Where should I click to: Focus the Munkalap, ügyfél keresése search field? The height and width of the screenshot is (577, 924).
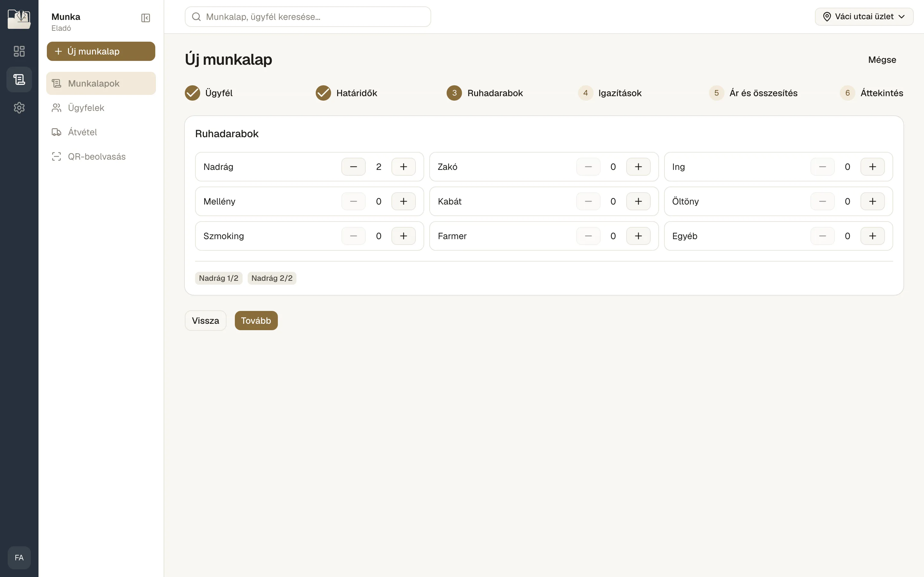click(308, 17)
